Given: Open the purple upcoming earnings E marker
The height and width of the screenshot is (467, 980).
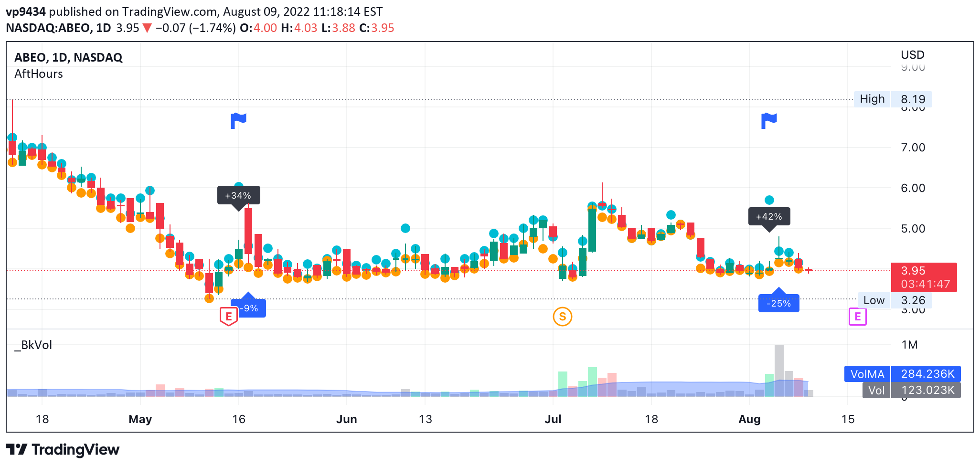Looking at the screenshot, I should point(858,317).
